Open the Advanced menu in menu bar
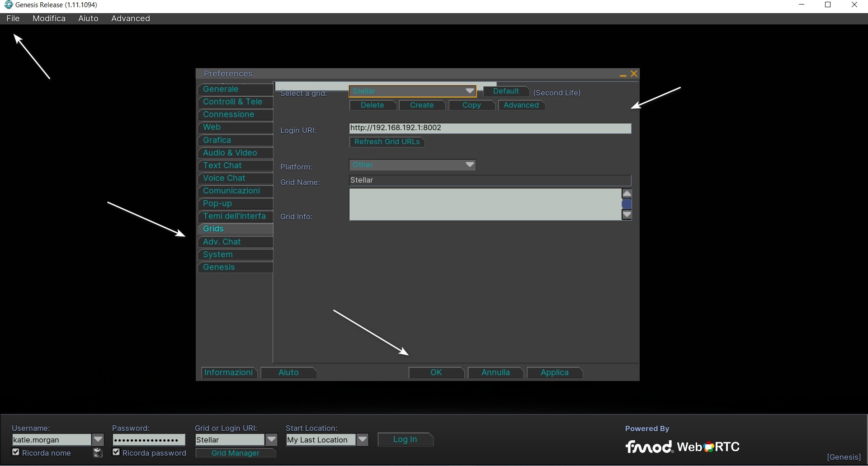Screen dimensions: 868x466 [130, 19]
